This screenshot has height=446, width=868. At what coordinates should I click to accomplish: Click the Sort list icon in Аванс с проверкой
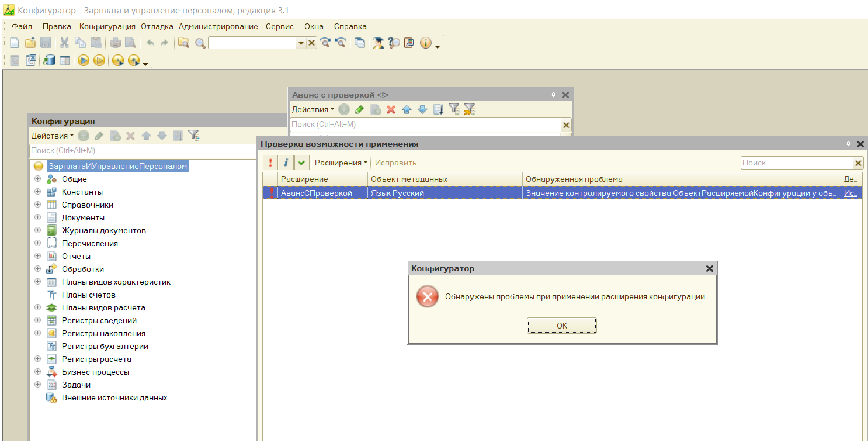click(x=438, y=109)
